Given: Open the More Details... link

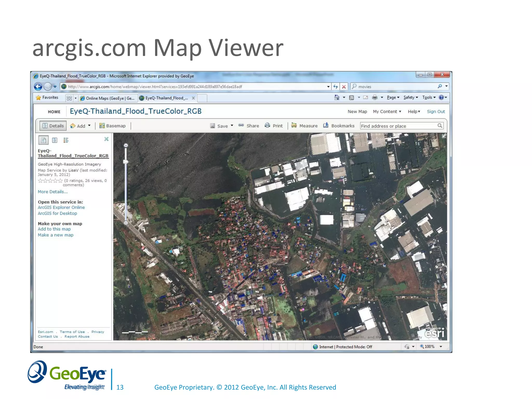Looking at the screenshot, I should click(x=53, y=192).
